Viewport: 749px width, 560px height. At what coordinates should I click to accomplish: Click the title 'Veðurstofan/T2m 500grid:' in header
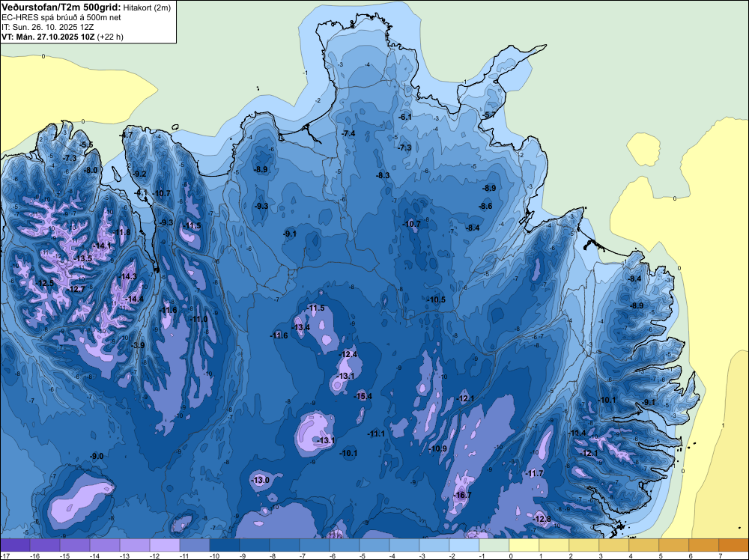pos(61,7)
